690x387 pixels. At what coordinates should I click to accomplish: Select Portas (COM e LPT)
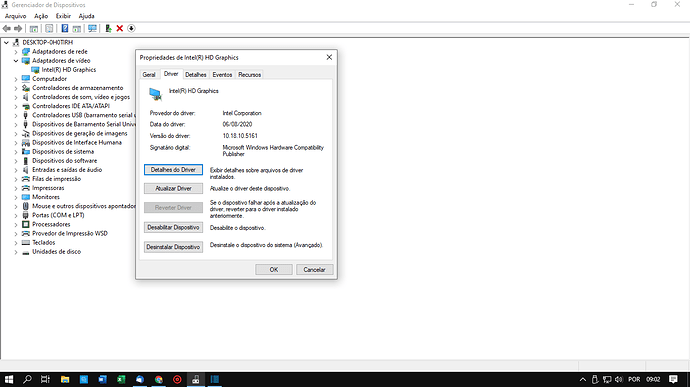click(x=58, y=215)
